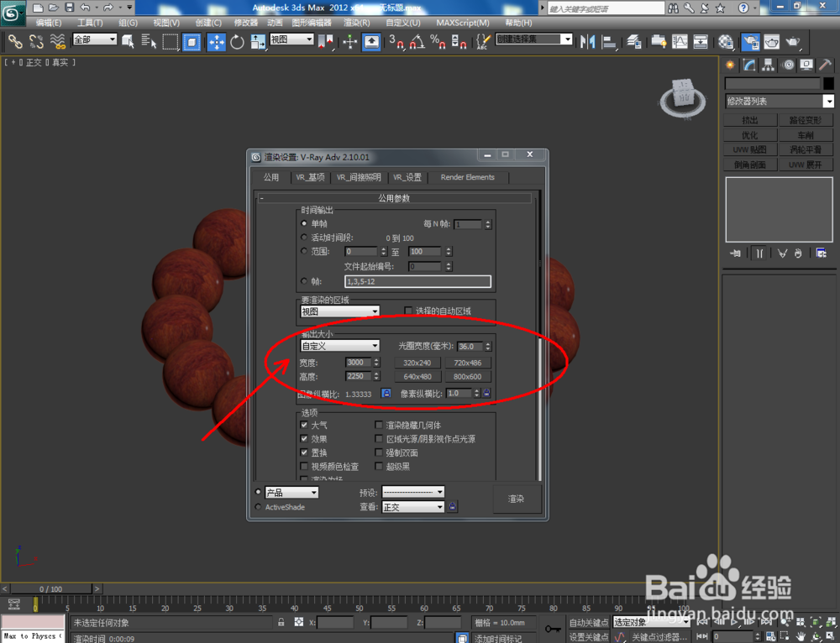Switch to the Render Elements tab
Screen dimensions: 840x643
(468, 177)
